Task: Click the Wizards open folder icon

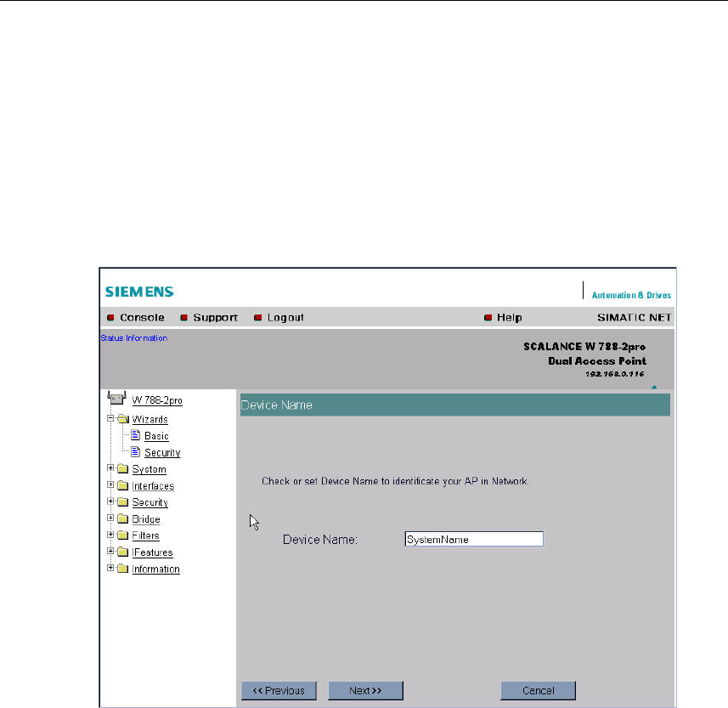Action: click(123, 419)
